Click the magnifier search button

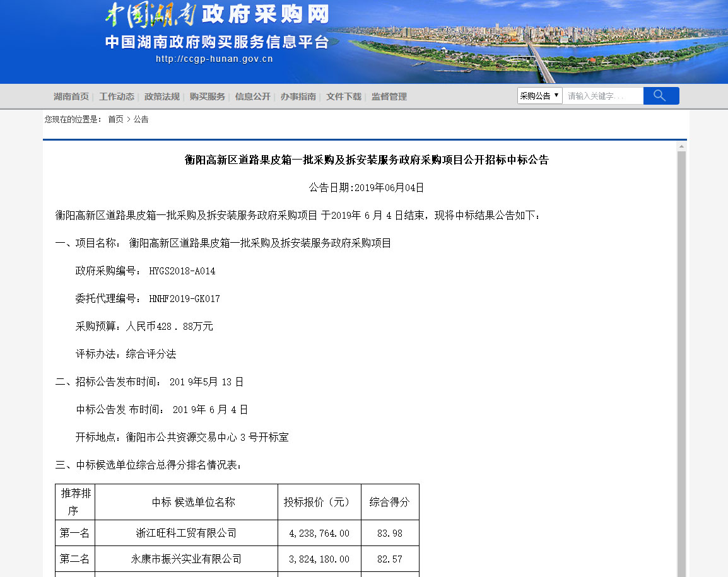[660, 96]
